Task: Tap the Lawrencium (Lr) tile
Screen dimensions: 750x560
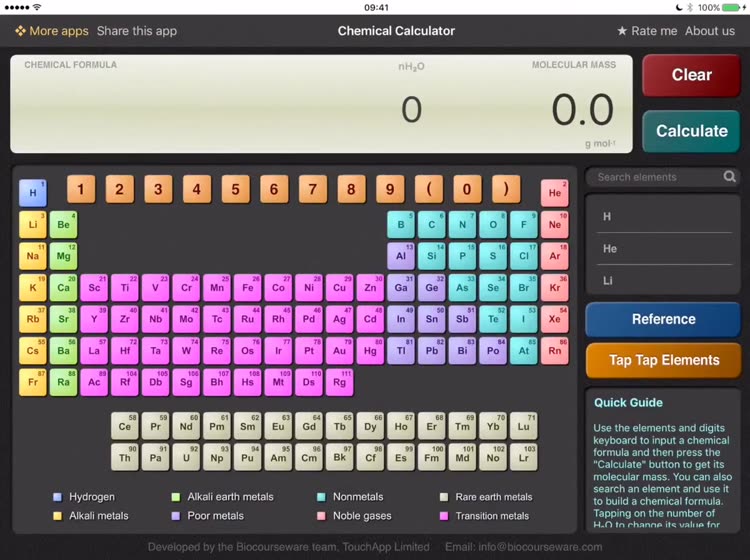Action: [x=524, y=458]
